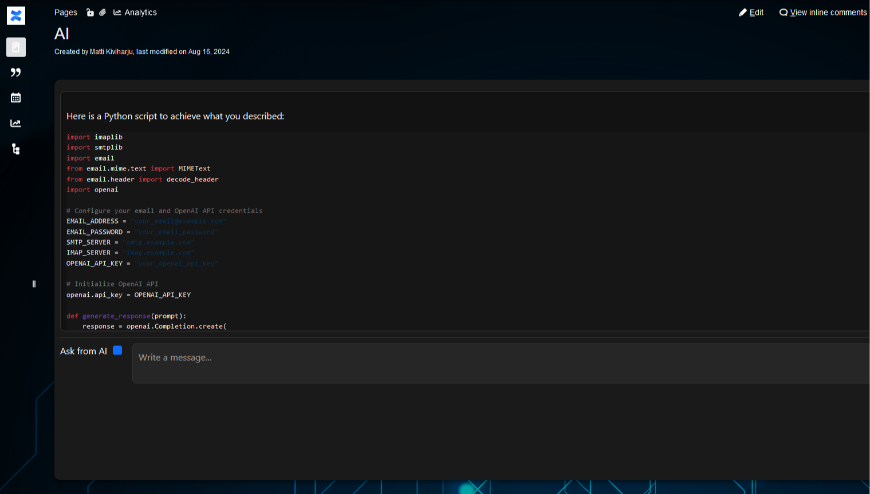This screenshot has width=870, height=494.
Task: Click the 'import openai' code line
Action: tap(92, 189)
